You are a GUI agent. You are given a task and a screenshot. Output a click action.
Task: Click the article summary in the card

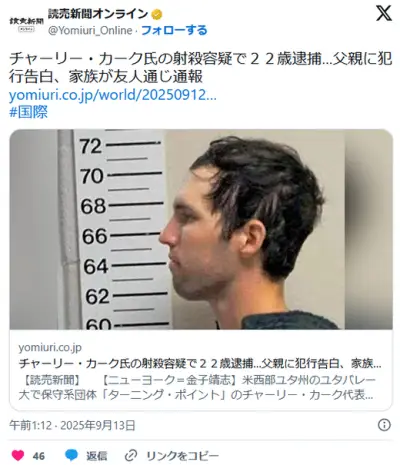point(197,387)
